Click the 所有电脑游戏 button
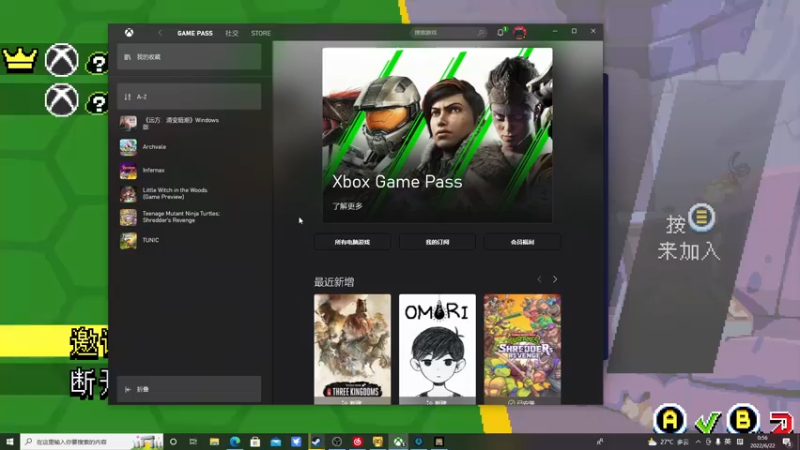Screen dimensions: 800x450 click(x=353, y=242)
